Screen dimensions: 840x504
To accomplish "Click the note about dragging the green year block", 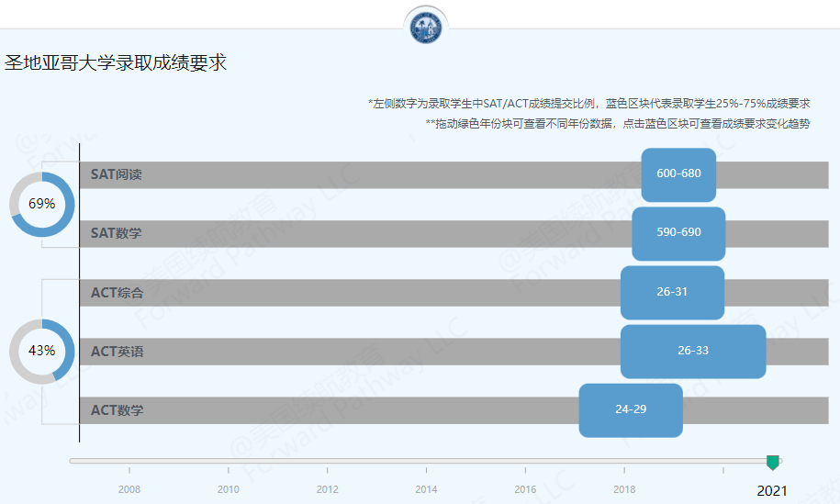I will pos(618,124).
